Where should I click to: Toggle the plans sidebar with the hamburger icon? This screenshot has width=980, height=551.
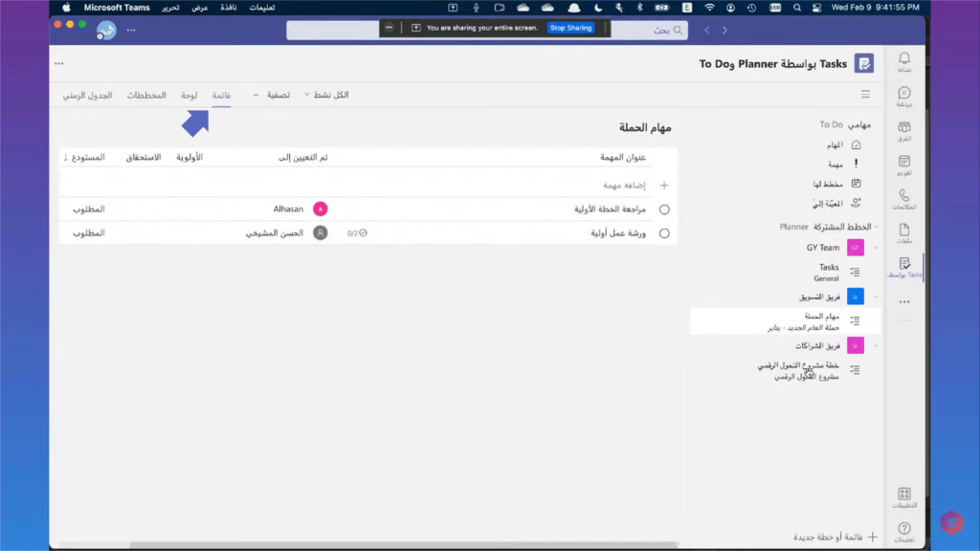(x=865, y=95)
